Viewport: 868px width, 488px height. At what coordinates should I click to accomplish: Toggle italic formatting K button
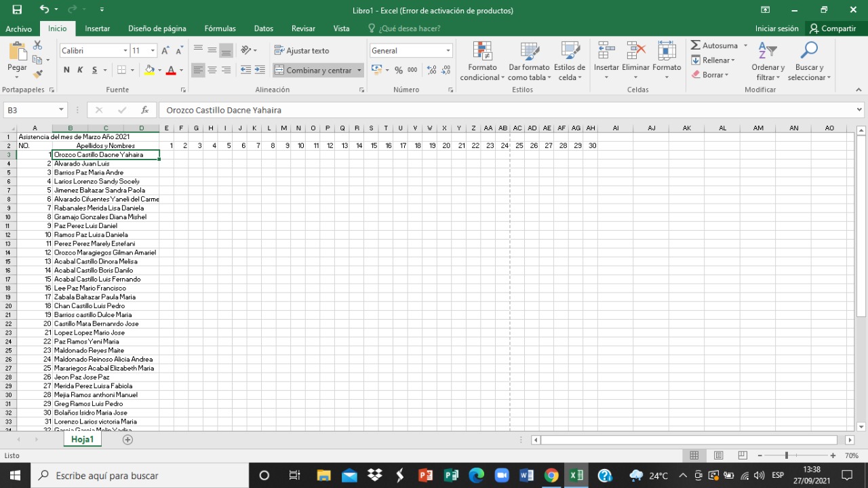coord(80,70)
